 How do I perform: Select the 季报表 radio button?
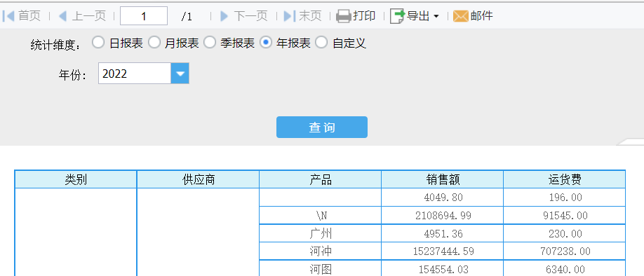click(x=210, y=42)
